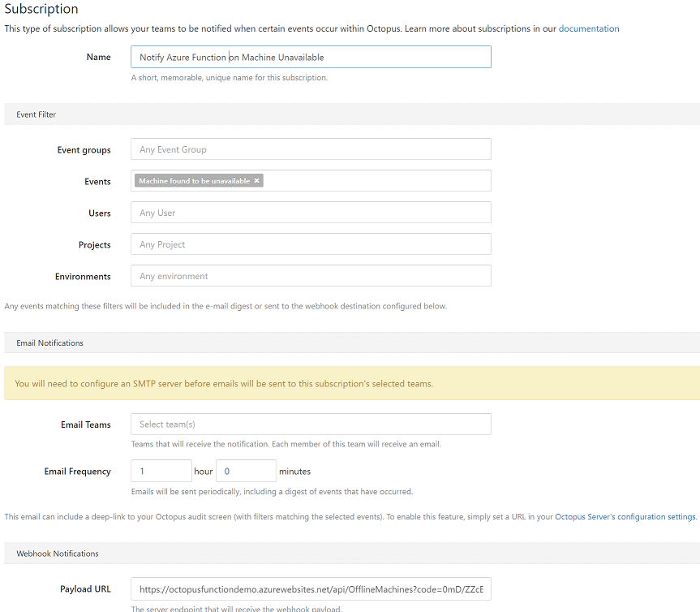This screenshot has width=700, height=612.
Task: Open Octopus Server's configuration settings link
Action: [625, 516]
